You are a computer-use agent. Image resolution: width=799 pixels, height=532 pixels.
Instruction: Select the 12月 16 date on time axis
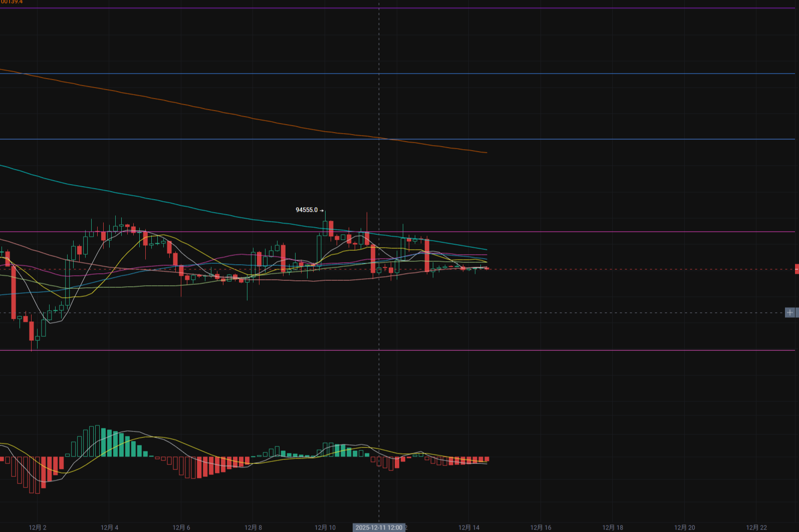541,527
